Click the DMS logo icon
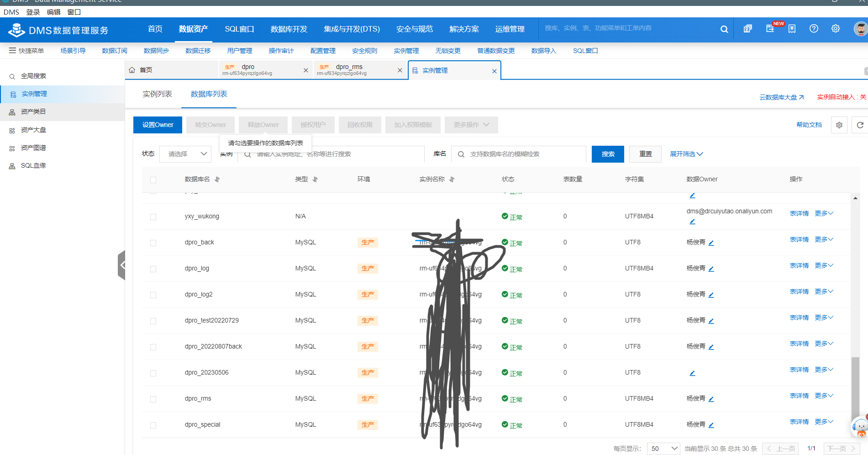868x455 pixels. tap(17, 30)
